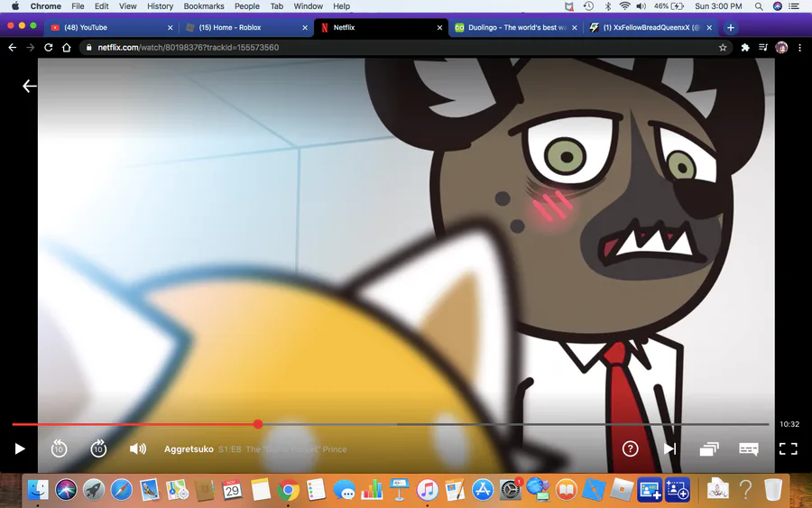View site info via the padlock icon
This screenshot has width=812, height=508.
pos(88,47)
